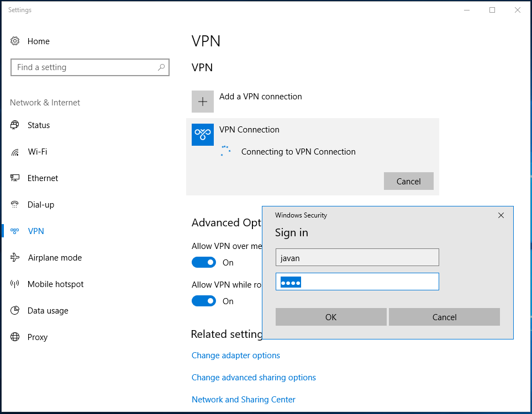This screenshot has height=414, width=532.
Task: Click the Proxy globe icon
Action: pyautogui.click(x=15, y=337)
